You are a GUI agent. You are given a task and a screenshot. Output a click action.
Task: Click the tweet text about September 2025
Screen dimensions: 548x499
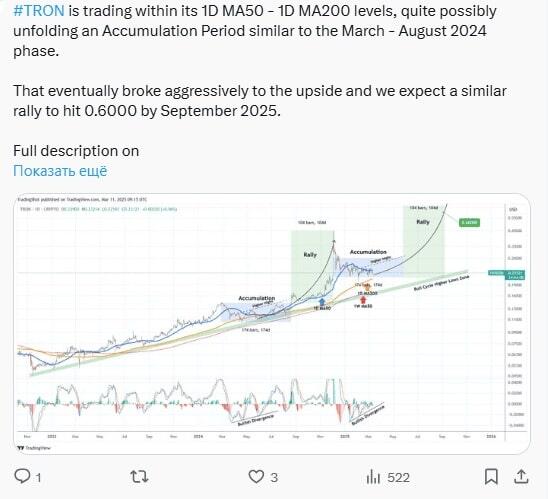pyautogui.click(x=260, y=101)
